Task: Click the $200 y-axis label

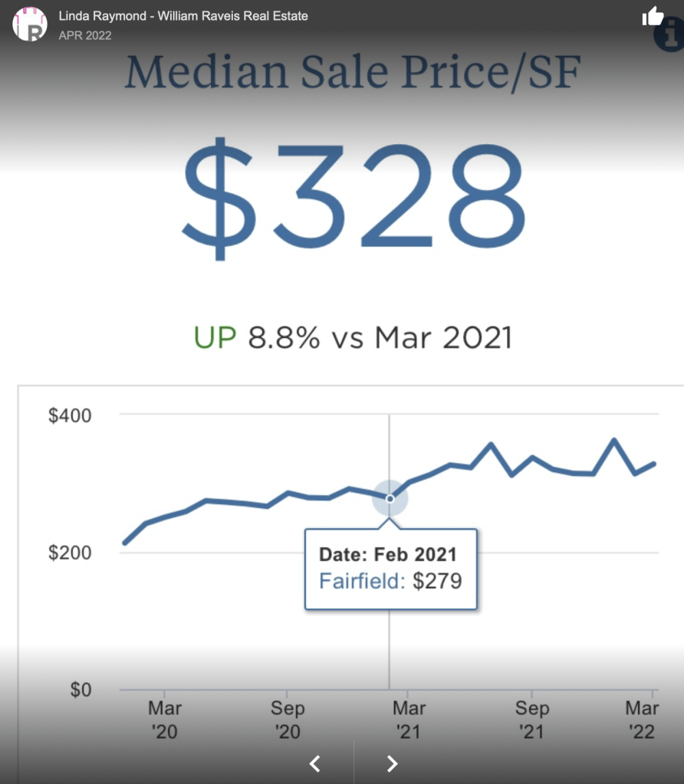Action: 70,553
